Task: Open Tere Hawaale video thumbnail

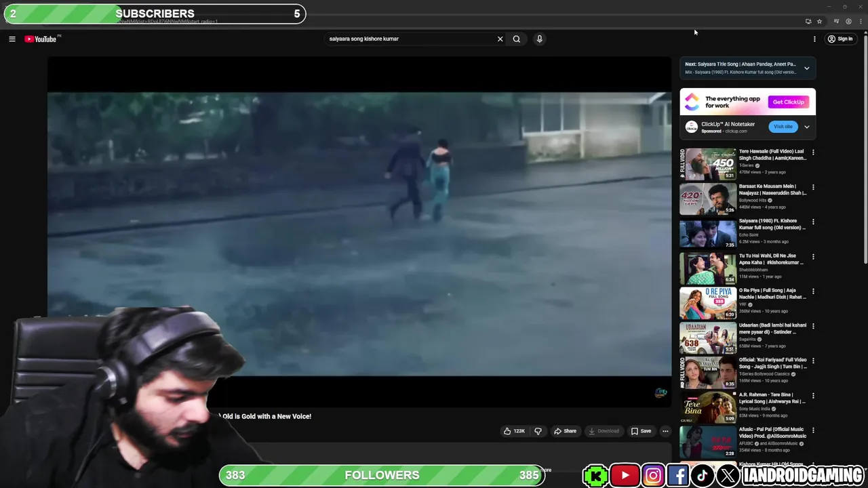Action: [x=708, y=164]
